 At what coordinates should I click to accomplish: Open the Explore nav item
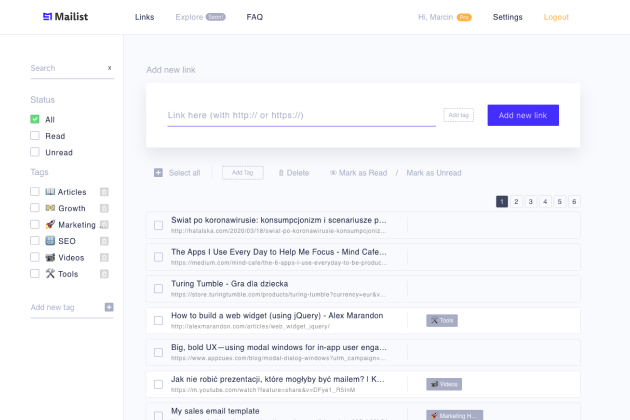189,17
